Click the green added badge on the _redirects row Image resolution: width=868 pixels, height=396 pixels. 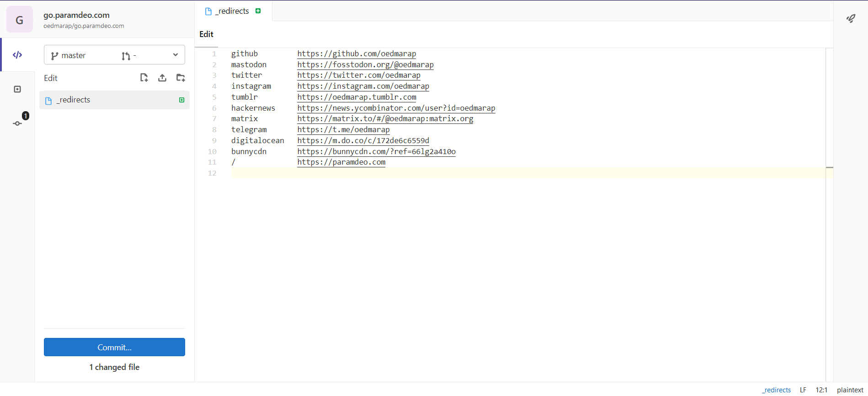click(x=181, y=100)
